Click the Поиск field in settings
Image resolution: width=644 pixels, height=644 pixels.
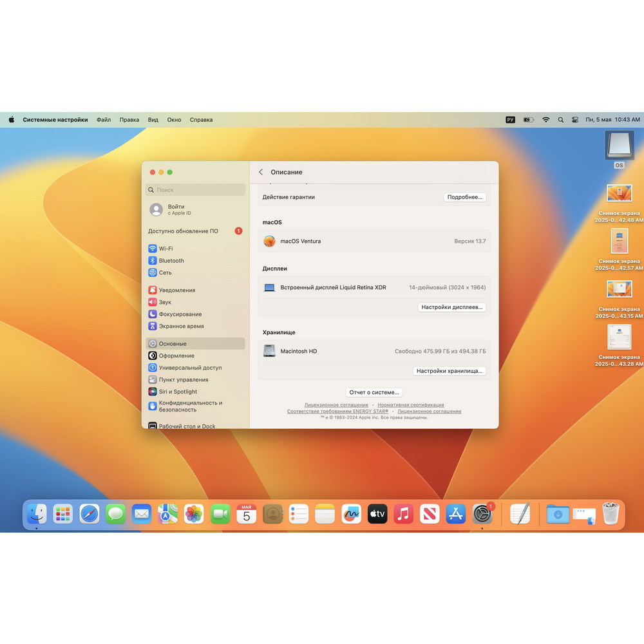point(196,190)
